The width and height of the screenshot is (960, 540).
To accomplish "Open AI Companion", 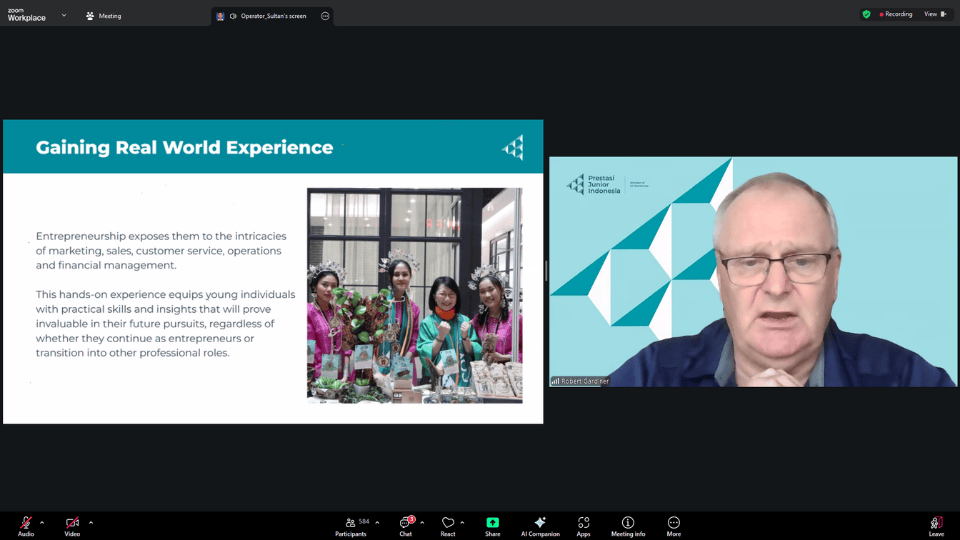I will pos(540,523).
